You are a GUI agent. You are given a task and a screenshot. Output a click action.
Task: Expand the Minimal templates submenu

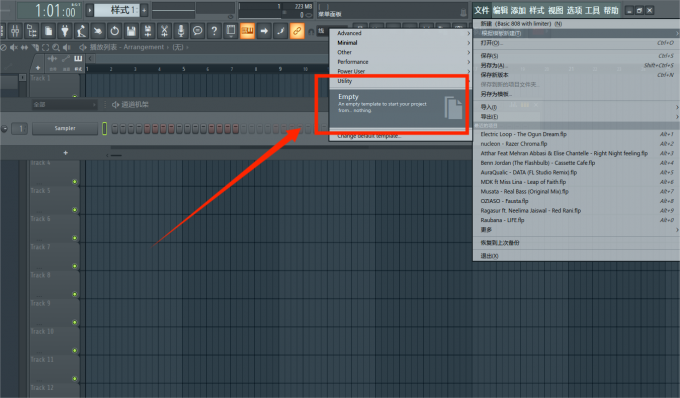pyautogui.click(x=400, y=42)
